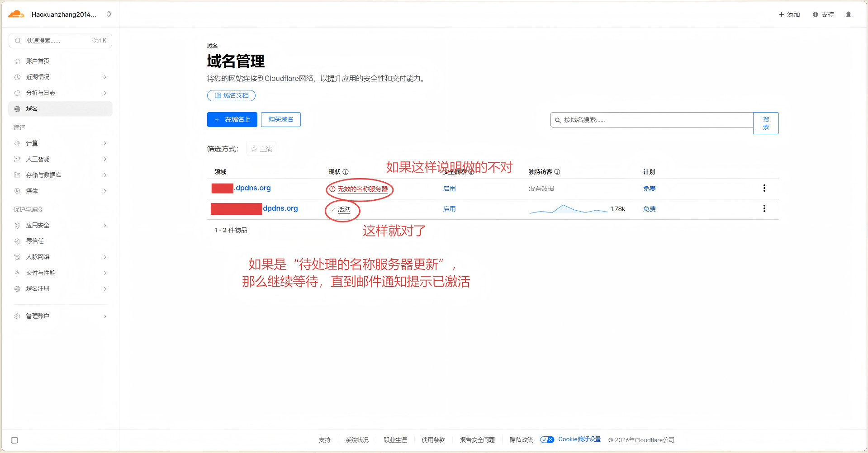Open the 零信任 section icon
The height and width of the screenshot is (453, 868).
click(17, 241)
